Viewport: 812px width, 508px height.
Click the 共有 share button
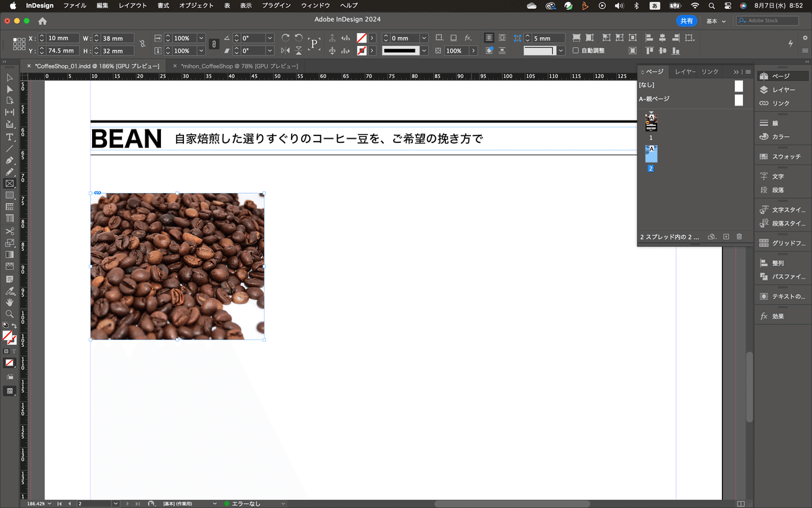[686, 21]
